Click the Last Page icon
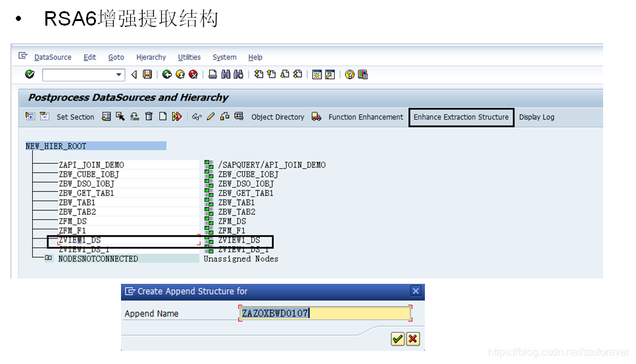This screenshot has height=364, width=636. [298, 74]
